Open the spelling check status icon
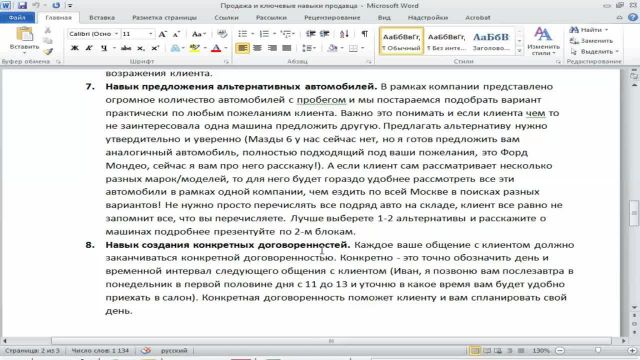This screenshot has height=360, width=640. coord(146,350)
